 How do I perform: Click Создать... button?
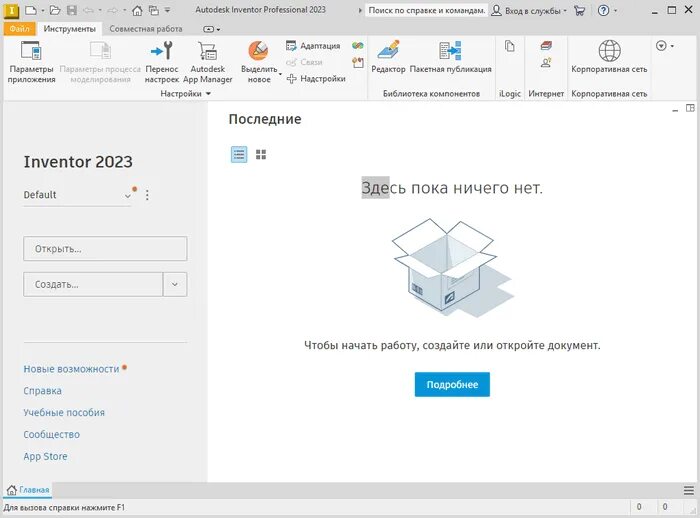click(x=93, y=284)
